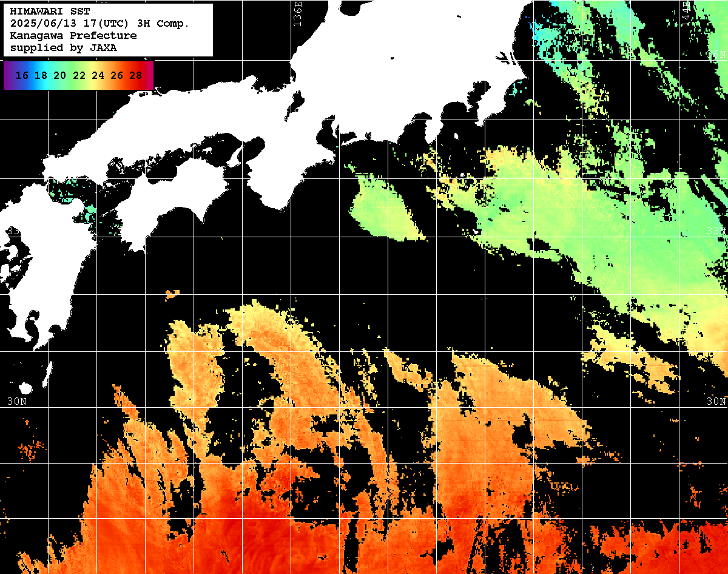
Task: Click the supplied by JAXA credit text
Action: [64, 47]
